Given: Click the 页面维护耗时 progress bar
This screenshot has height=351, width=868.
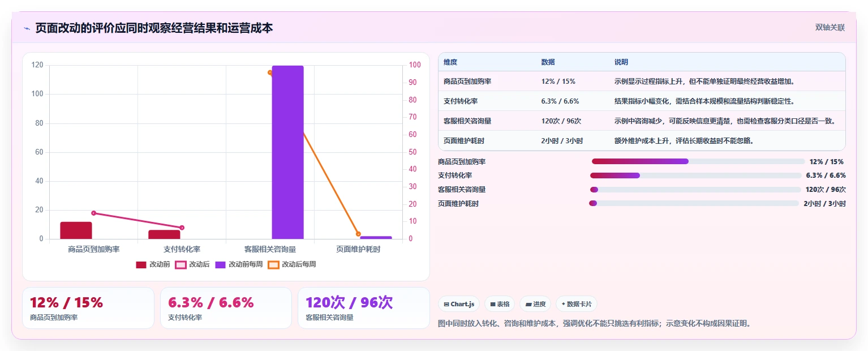Looking at the screenshot, I should 694,203.
